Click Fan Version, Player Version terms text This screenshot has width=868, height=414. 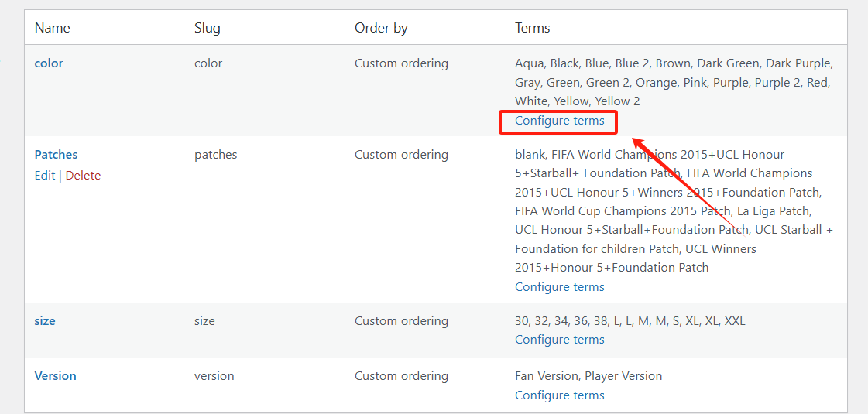tap(588, 376)
